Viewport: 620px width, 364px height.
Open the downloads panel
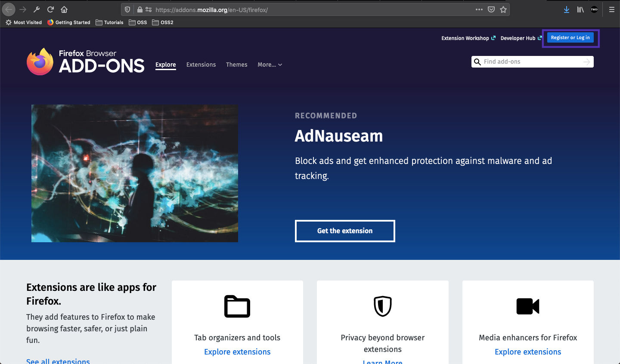567,9
